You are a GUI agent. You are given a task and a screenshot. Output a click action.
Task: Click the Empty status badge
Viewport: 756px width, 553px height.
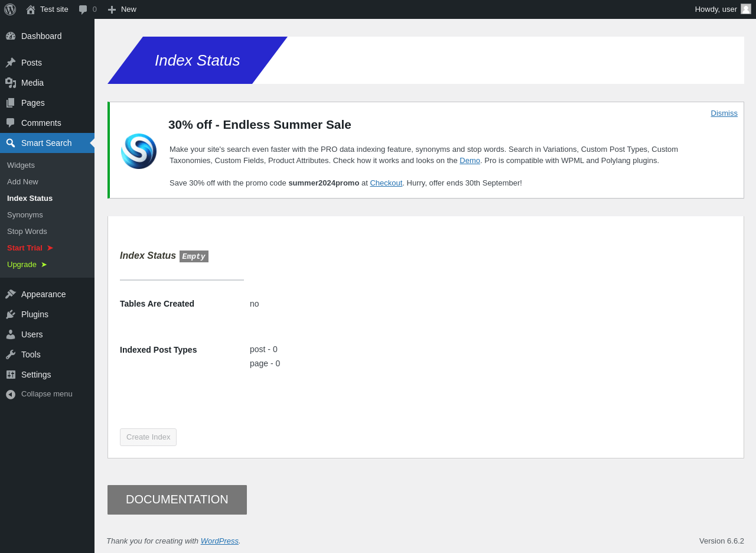pyautogui.click(x=194, y=256)
